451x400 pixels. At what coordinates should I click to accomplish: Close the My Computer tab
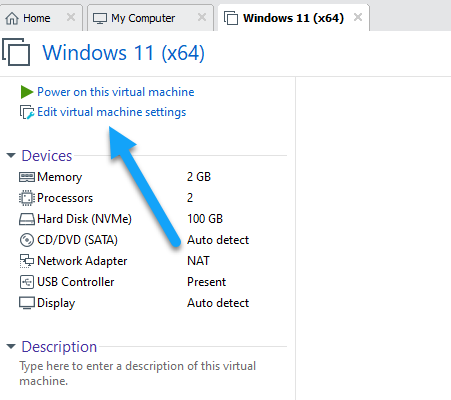(x=202, y=17)
